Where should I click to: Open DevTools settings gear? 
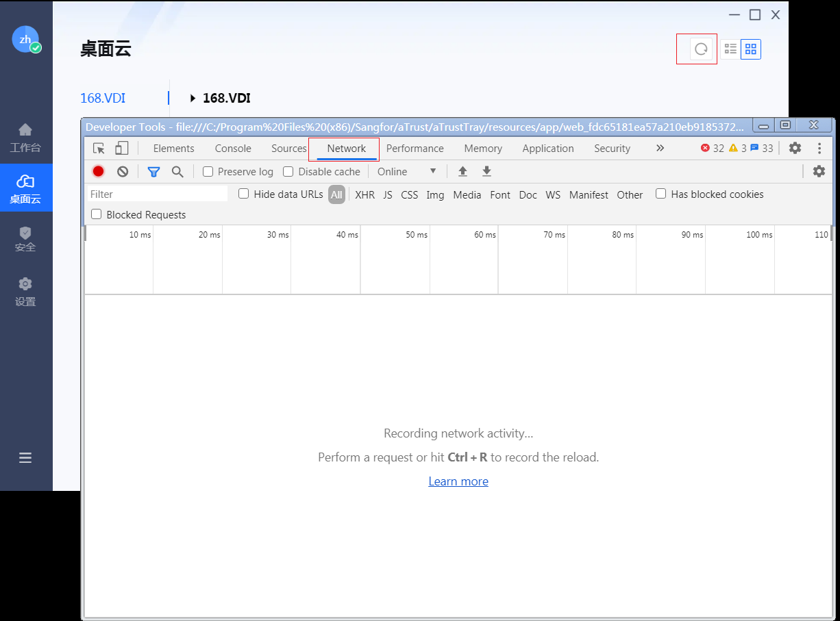click(795, 148)
